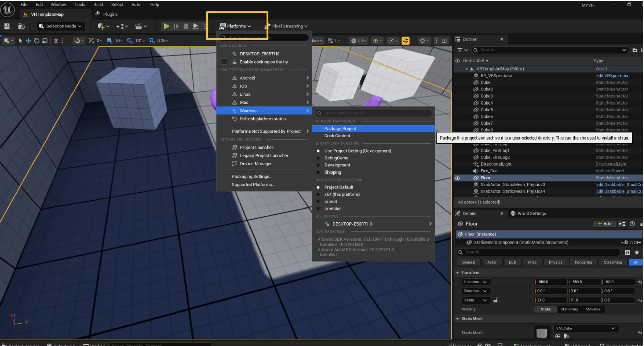Click the Add component button
The image size is (644, 346).
click(x=604, y=224)
